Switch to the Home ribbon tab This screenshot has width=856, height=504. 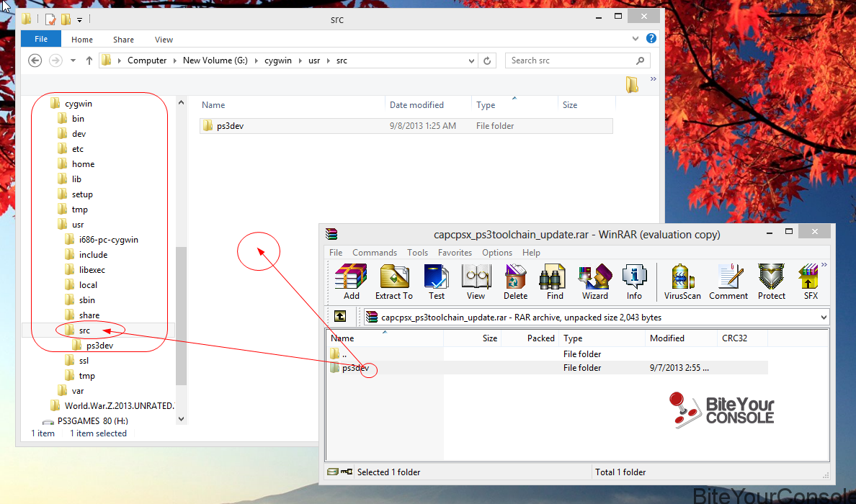click(x=82, y=40)
